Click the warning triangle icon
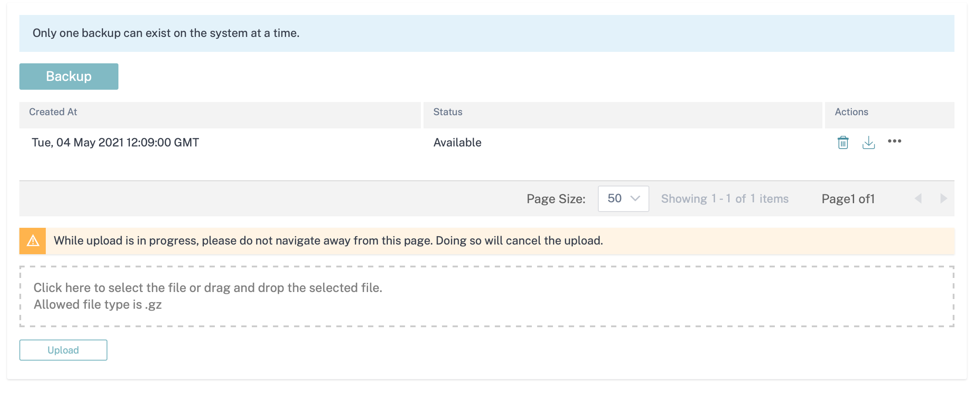 pos(33,241)
